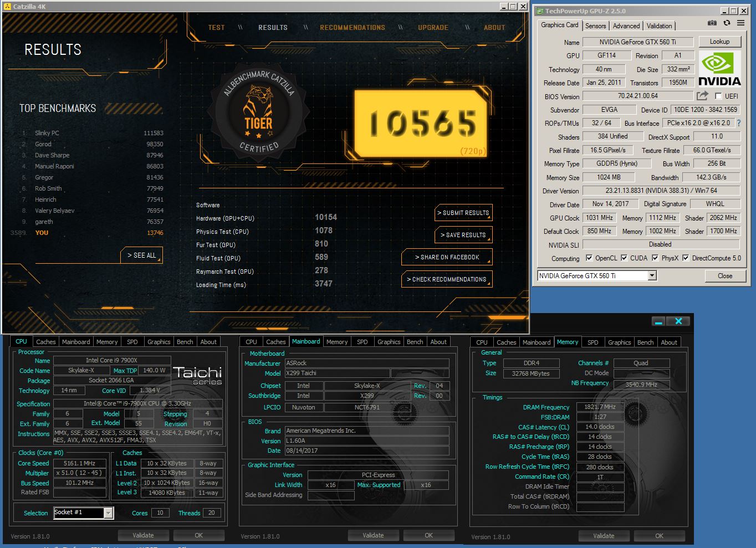Click the GPU-Z refresh icon
Image resolution: width=756 pixels, height=548 pixels.
[x=727, y=23]
